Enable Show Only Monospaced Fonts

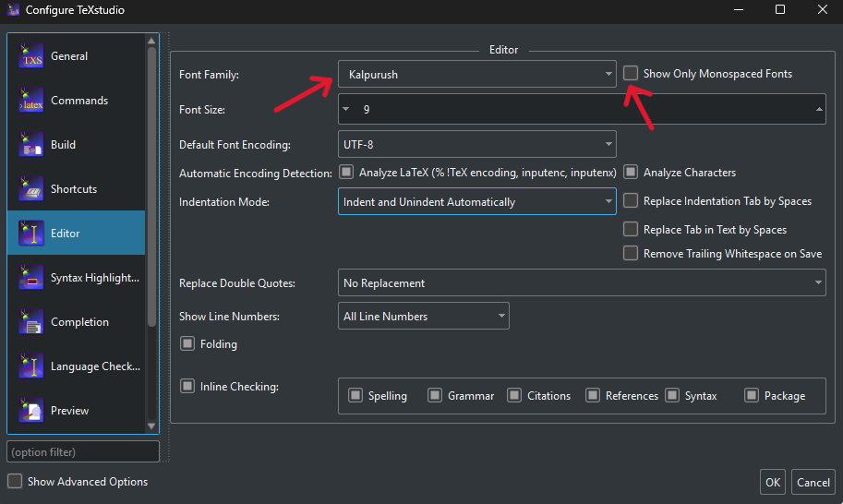631,73
